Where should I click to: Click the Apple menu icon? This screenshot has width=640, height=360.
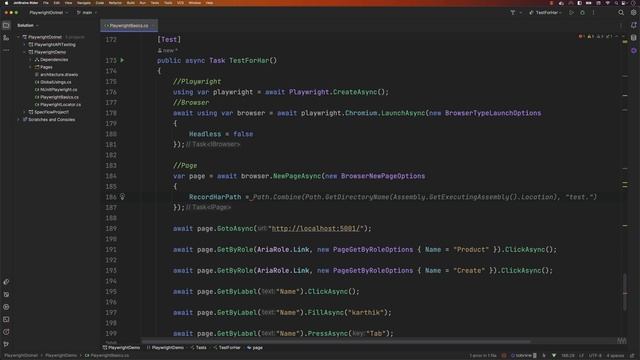[x=6, y=3]
